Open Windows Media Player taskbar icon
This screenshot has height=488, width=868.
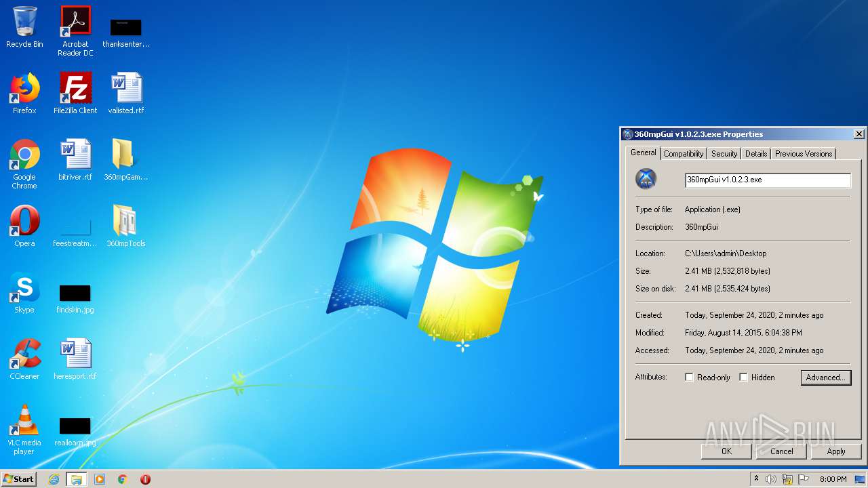(100, 479)
